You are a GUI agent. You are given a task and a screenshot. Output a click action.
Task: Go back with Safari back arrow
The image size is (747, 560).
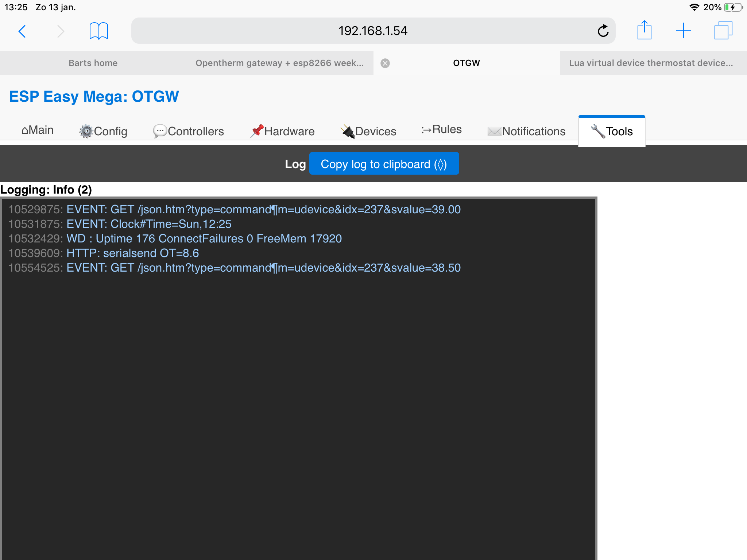22,31
